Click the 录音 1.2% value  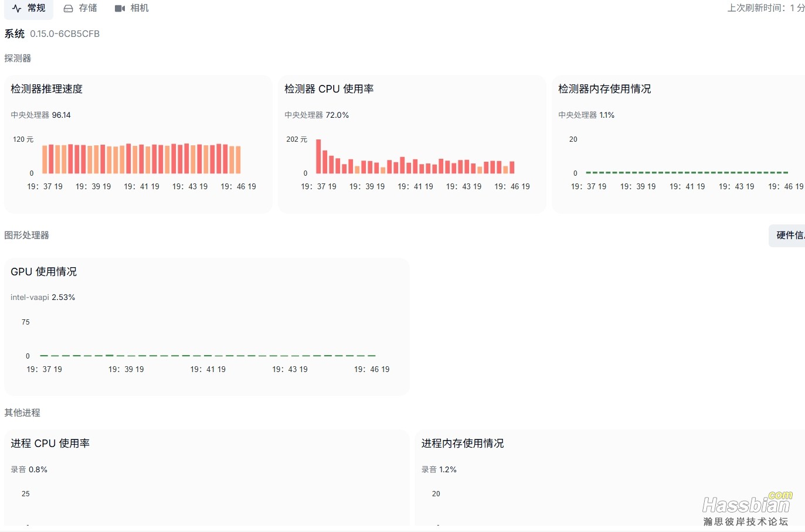(439, 469)
